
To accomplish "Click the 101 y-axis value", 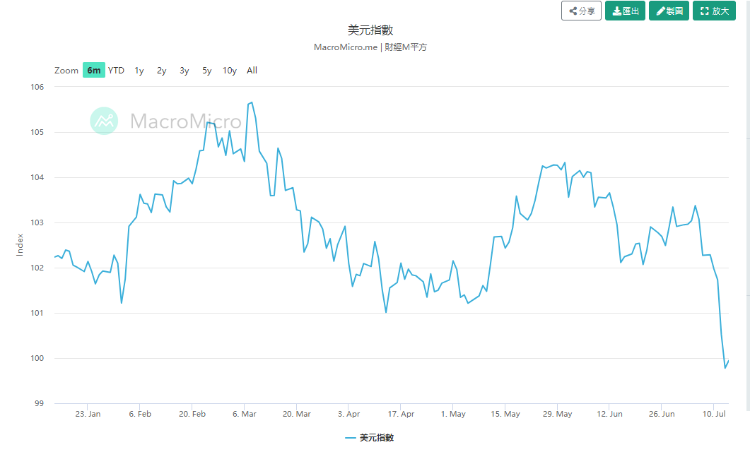I will pos(37,313).
